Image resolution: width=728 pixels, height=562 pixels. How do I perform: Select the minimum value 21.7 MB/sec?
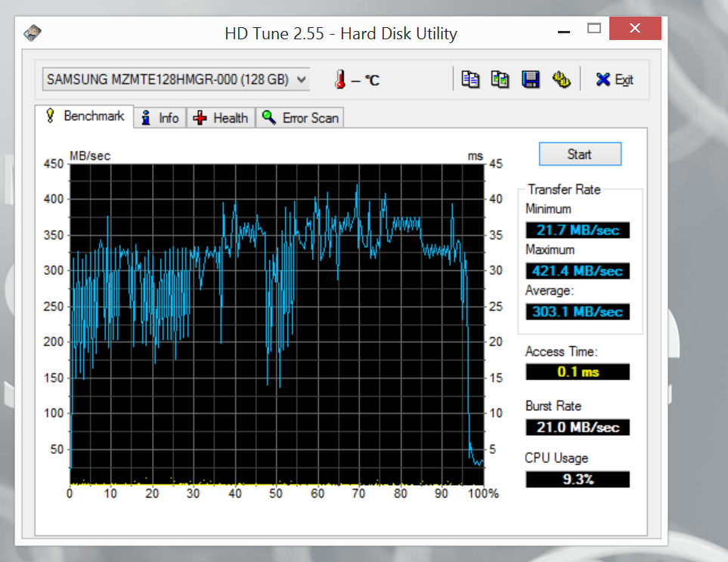578,230
